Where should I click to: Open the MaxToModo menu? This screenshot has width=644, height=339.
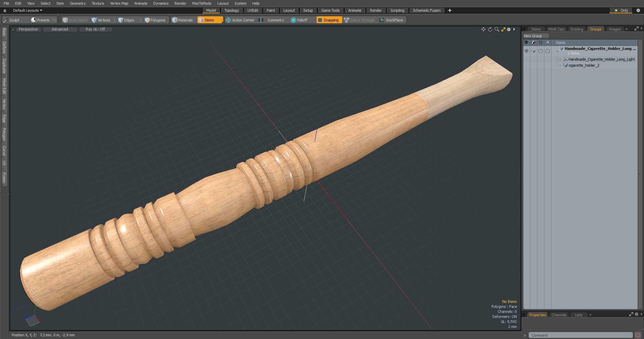[x=202, y=3]
